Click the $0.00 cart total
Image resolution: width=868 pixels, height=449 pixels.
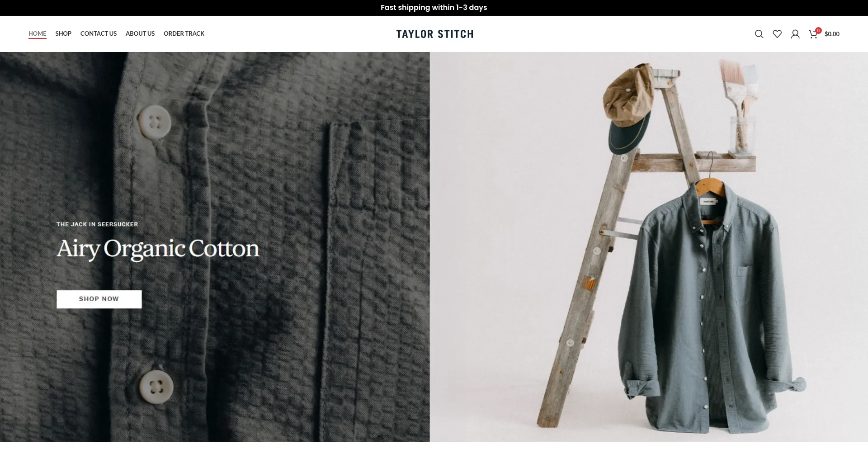(832, 34)
